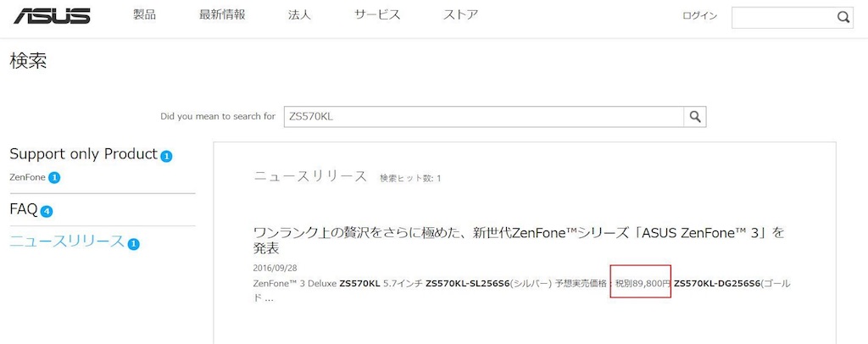Image resolution: width=868 pixels, height=344 pixels.
Task: Select the FAQ category
Action: pos(24,209)
